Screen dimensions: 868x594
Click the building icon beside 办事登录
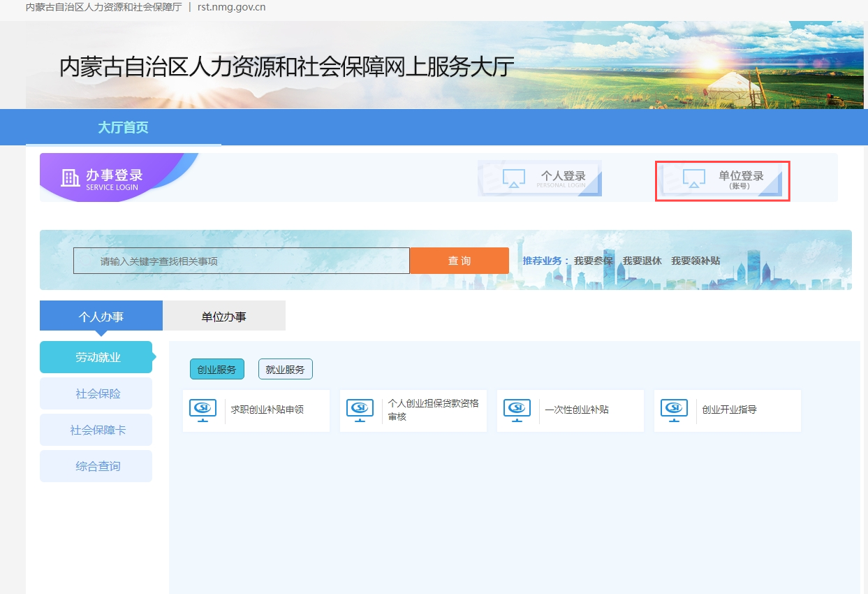[71, 178]
